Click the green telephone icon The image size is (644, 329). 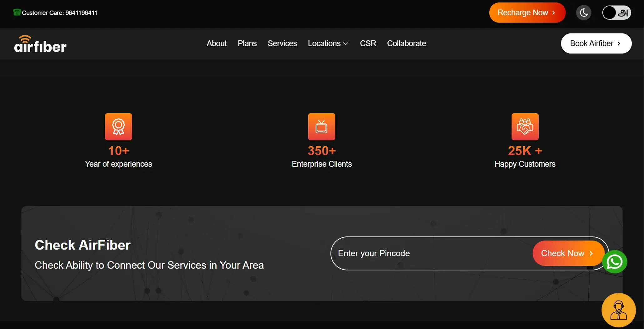point(17,12)
